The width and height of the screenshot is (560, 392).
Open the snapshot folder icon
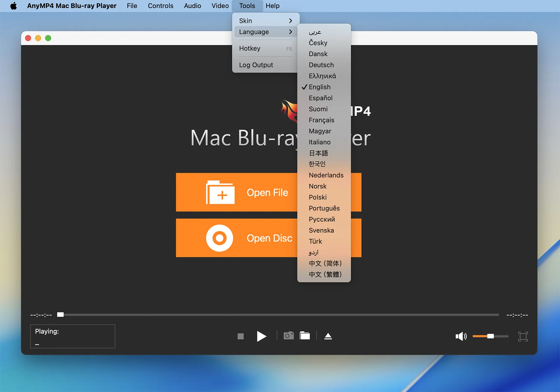click(305, 336)
